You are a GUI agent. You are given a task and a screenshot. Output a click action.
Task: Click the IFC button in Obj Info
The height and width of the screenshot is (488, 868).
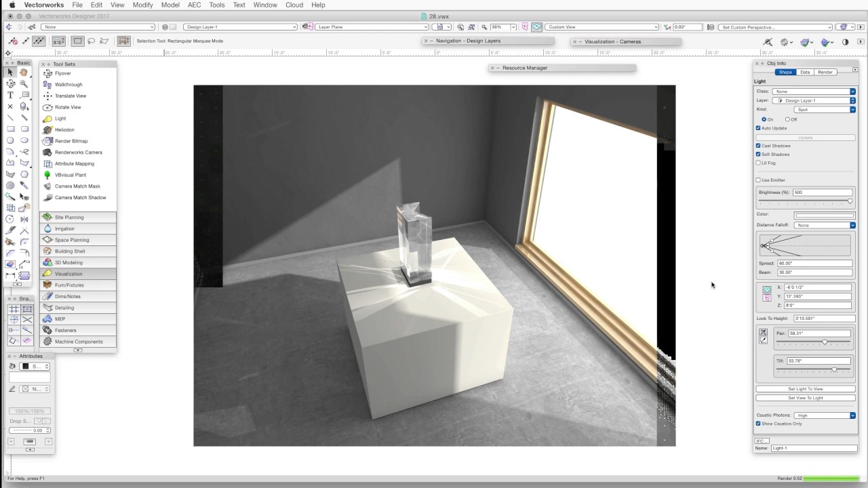pos(762,441)
